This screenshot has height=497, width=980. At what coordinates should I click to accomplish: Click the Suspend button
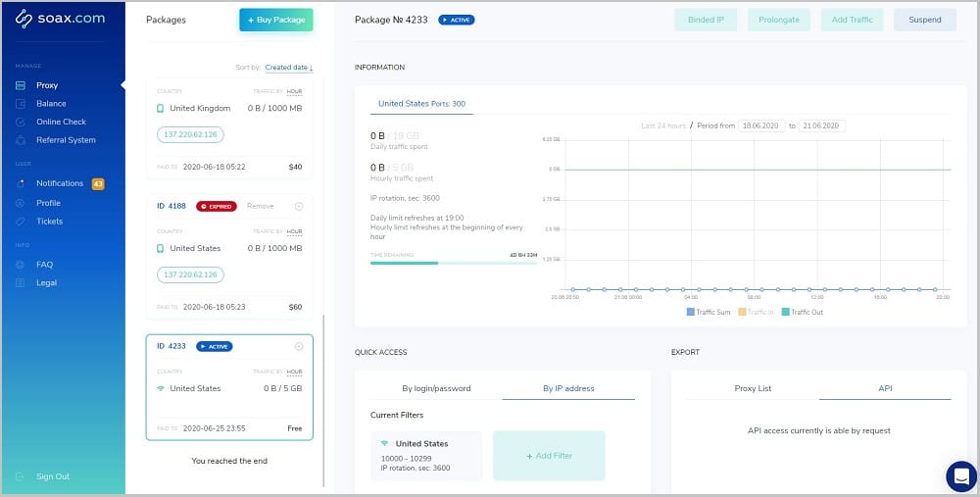[924, 20]
